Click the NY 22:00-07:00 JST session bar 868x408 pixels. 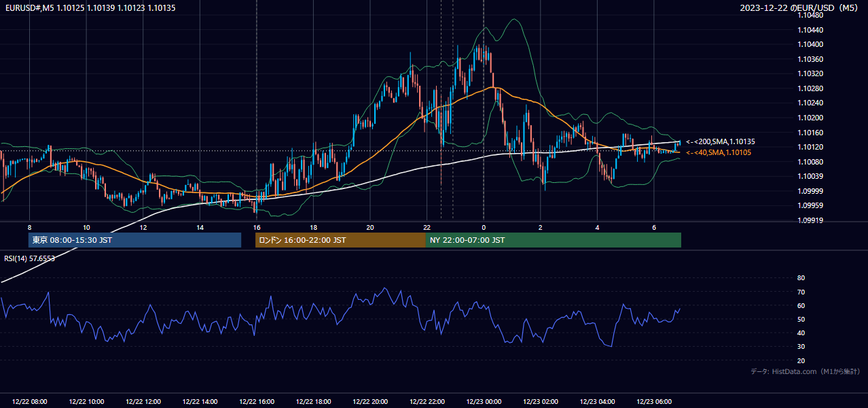tap(554, 240)
